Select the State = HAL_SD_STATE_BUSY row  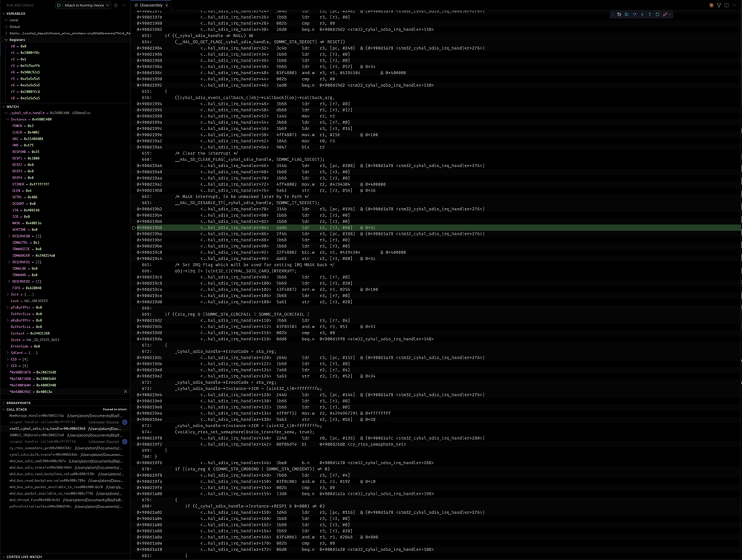(x=65, y=340)
